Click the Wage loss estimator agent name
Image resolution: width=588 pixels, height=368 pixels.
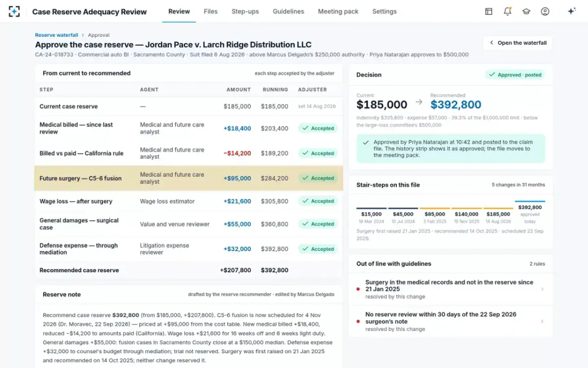tap(168, 201)
